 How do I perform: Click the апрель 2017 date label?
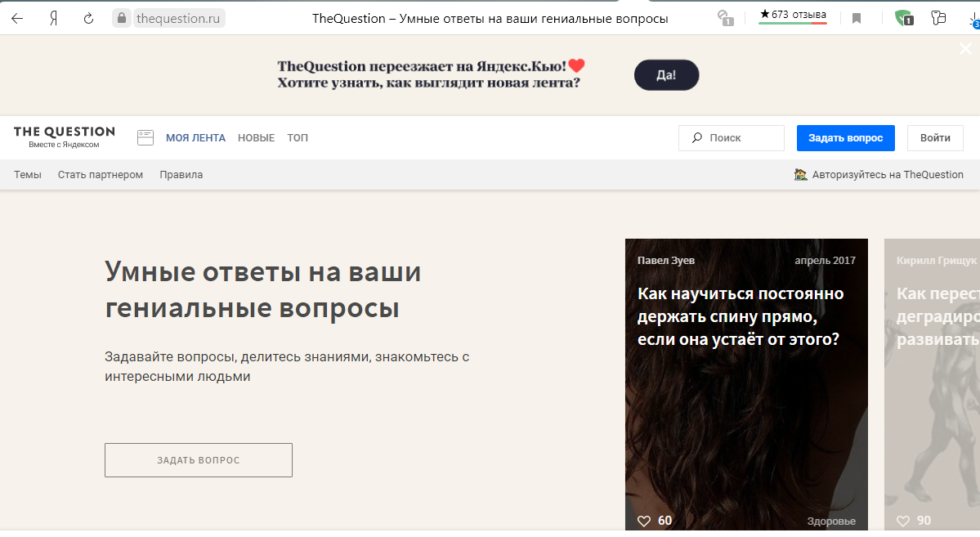[825, 261]
